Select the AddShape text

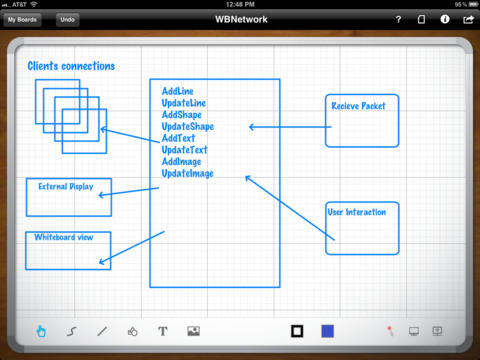click(x=181, y=115)
